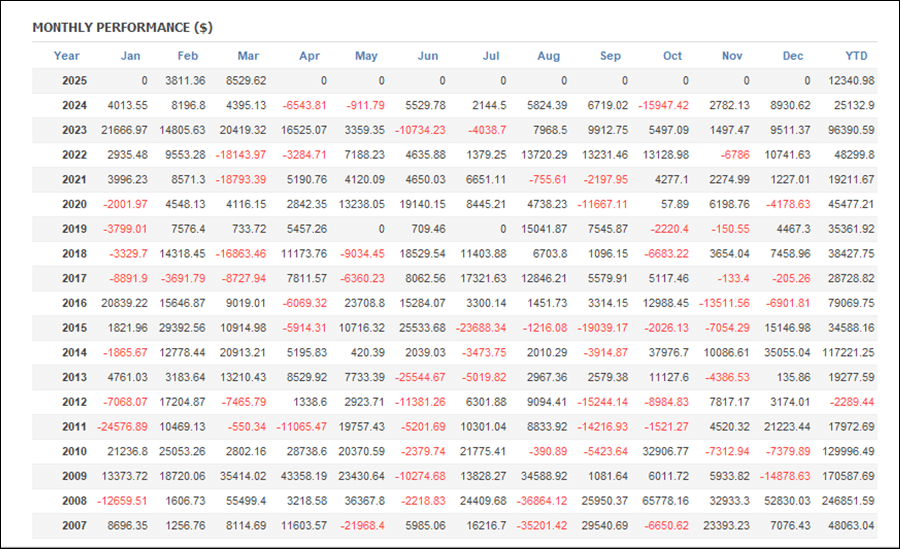Click the 2007 August value -35201.42
This screenshot has width=900, height=549.
542,525
